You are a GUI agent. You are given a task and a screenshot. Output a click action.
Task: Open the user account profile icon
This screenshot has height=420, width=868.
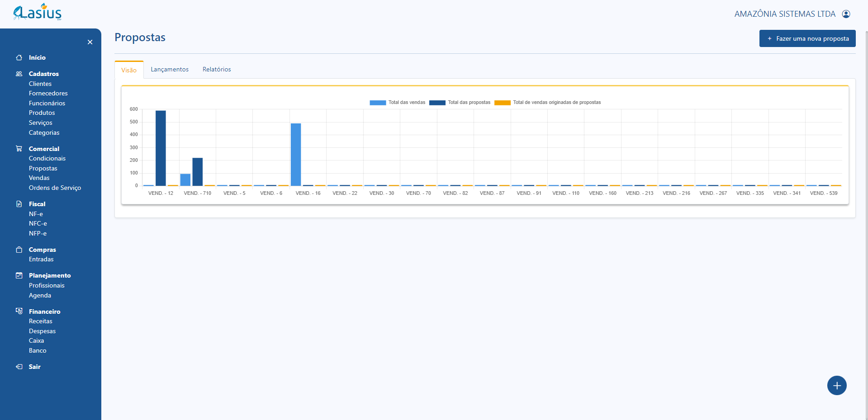(x=846, y=14)
